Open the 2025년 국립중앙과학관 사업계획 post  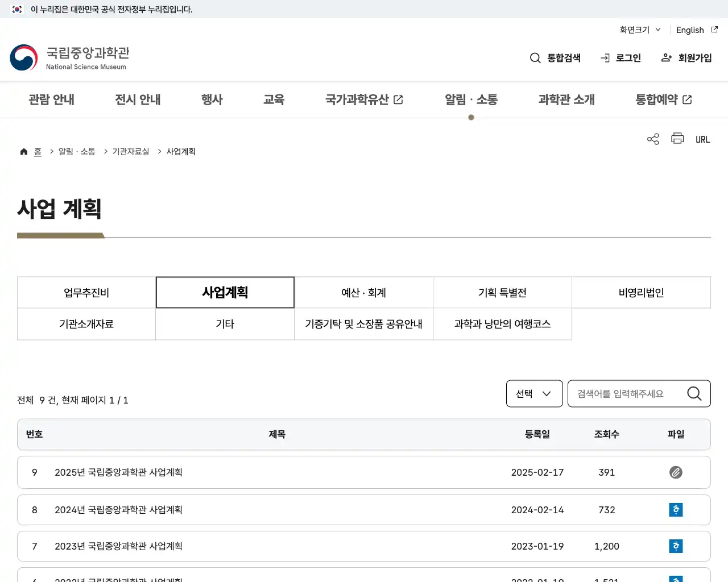118,472
